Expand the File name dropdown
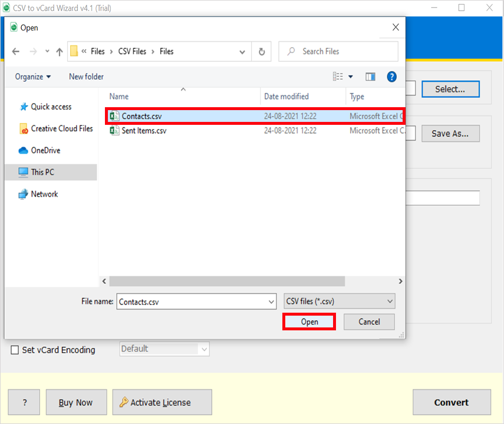 coord(271,302)
